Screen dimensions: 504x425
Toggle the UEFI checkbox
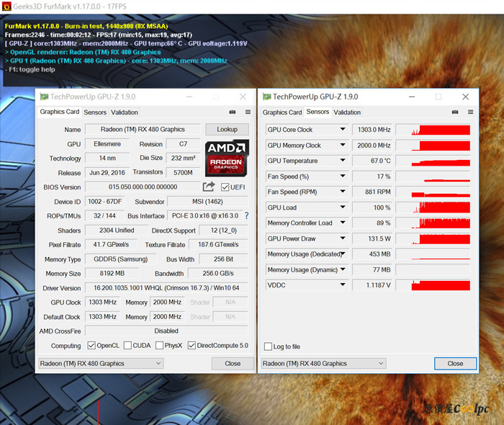click(x=225, y=187)
